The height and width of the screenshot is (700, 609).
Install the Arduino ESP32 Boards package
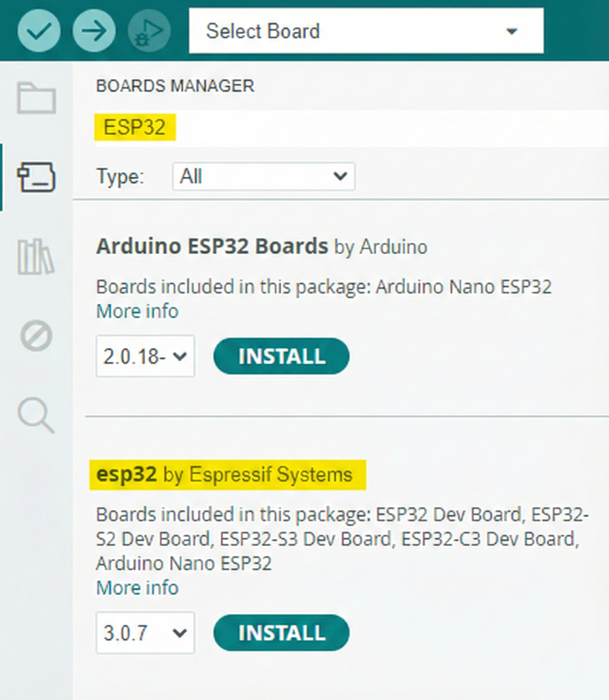click(x=281, y=356)
